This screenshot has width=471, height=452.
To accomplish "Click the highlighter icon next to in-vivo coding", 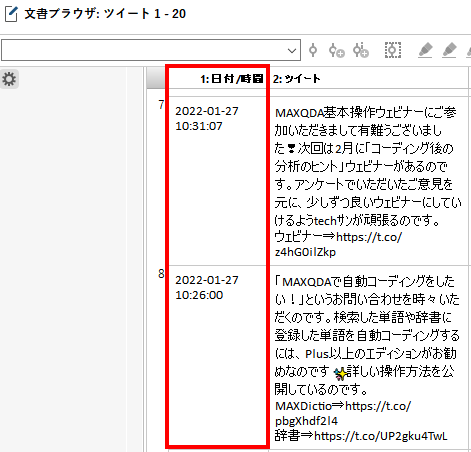I will [425, 51].
